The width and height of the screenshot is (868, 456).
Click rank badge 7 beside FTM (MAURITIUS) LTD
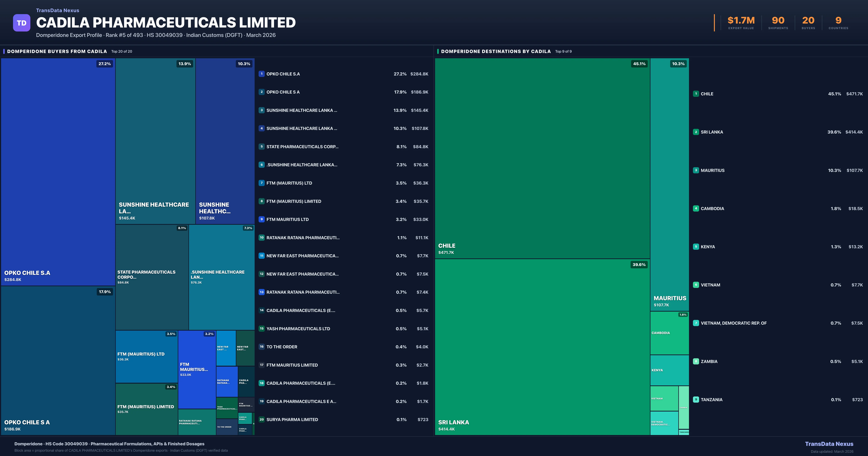(x=261, y=183)
